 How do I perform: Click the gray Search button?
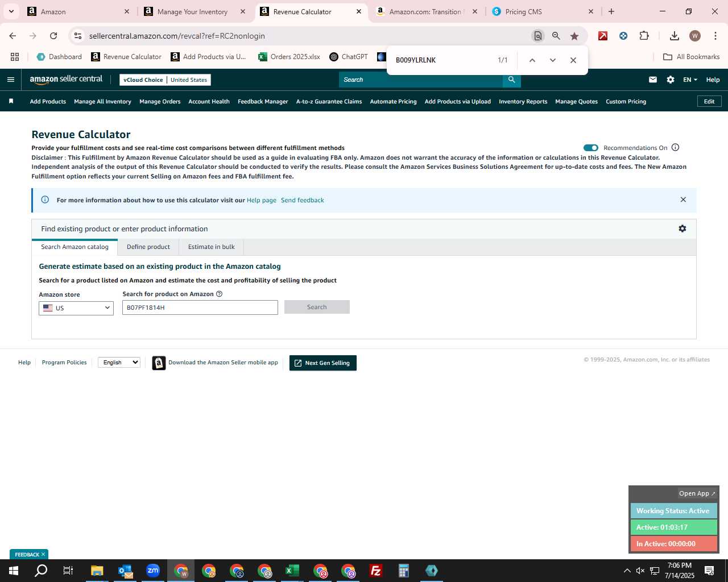point(317,307)
